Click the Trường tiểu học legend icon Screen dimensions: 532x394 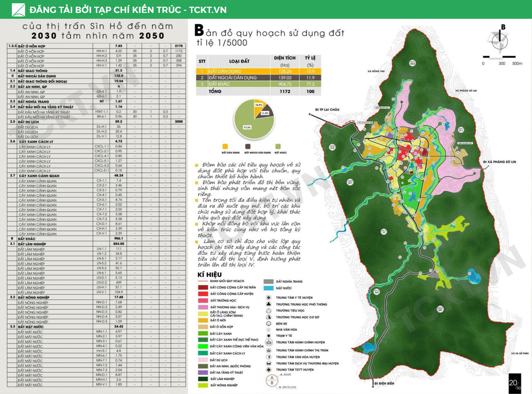(268, 310)
